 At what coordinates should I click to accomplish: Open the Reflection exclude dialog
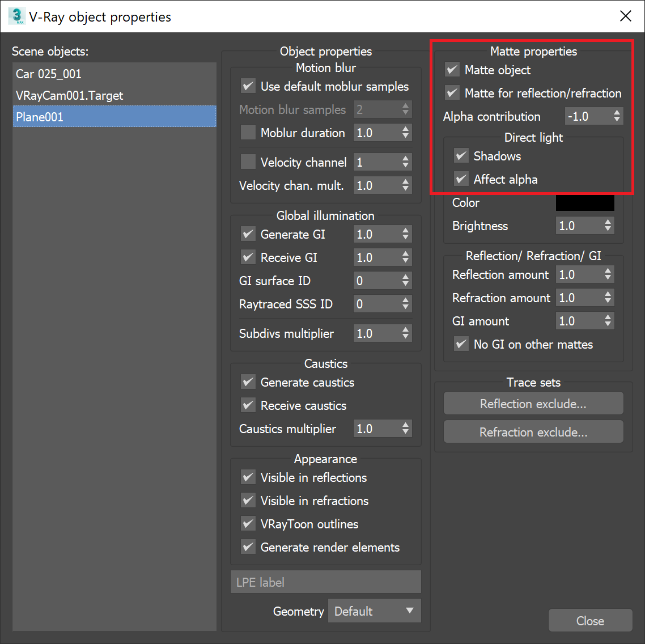click(533, 404)
